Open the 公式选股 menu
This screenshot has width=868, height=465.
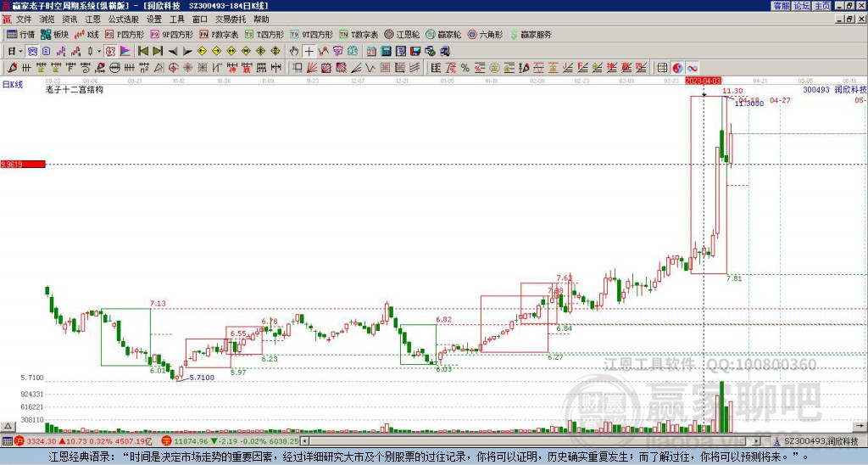pyautogui.click(x=123, y=19)
